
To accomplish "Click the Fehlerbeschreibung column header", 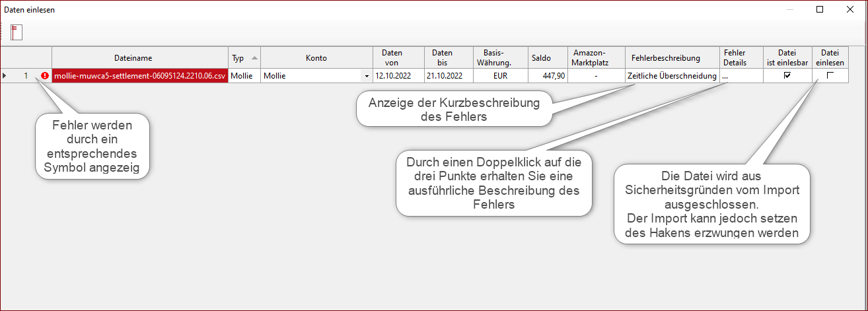I will (x=672, y=57).
